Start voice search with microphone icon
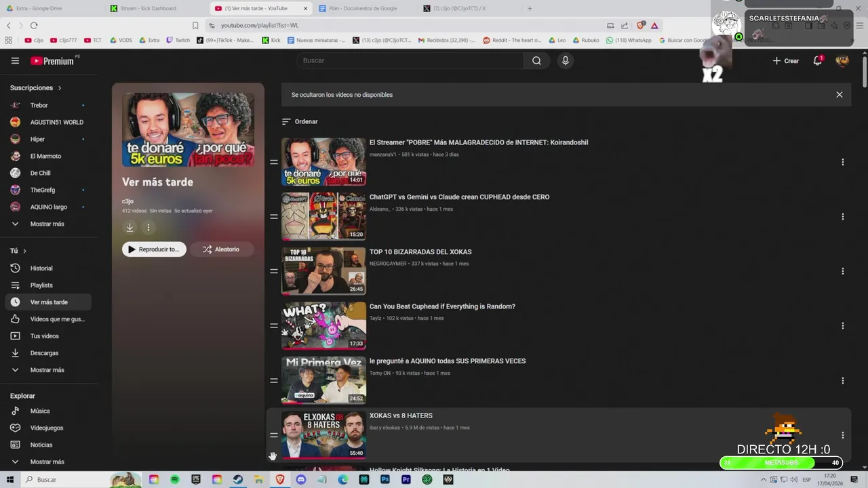This screenshot has height=488, width=868. pos(565,60)
